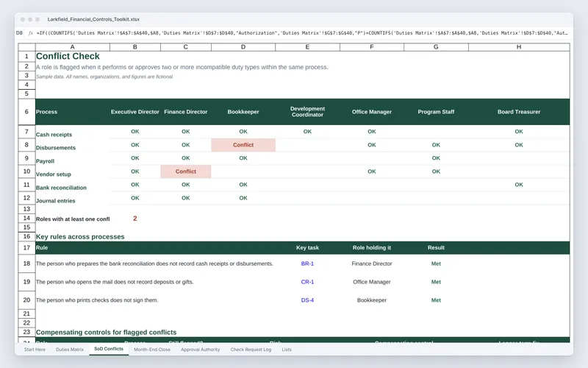Click Finance Director in Role holding it column

(372, 263)
